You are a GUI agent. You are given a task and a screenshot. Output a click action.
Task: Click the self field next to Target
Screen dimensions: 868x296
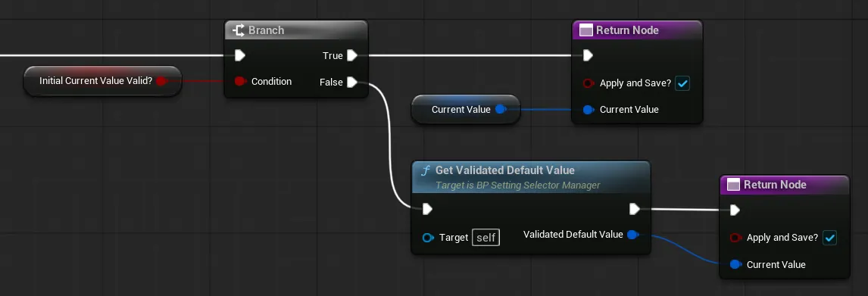(x=486, y=238)
